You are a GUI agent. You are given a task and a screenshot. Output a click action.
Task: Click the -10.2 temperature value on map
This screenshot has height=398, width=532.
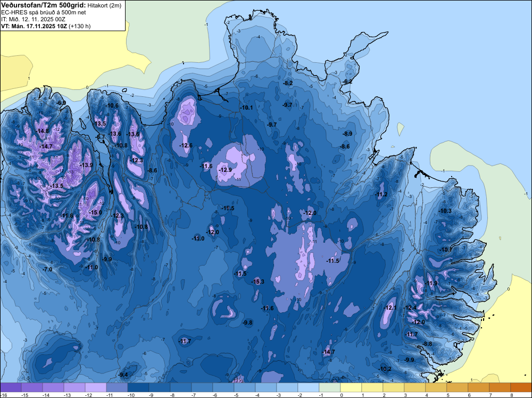[x=385, y=369]
